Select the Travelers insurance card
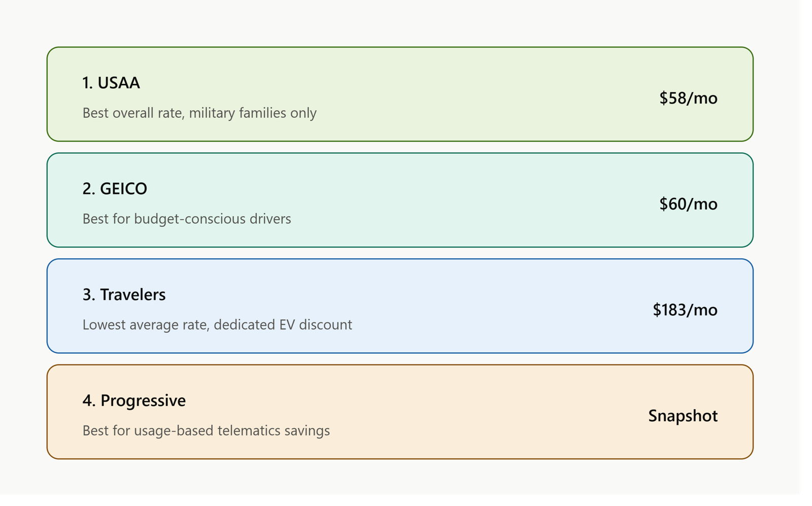 pos(400,306)
